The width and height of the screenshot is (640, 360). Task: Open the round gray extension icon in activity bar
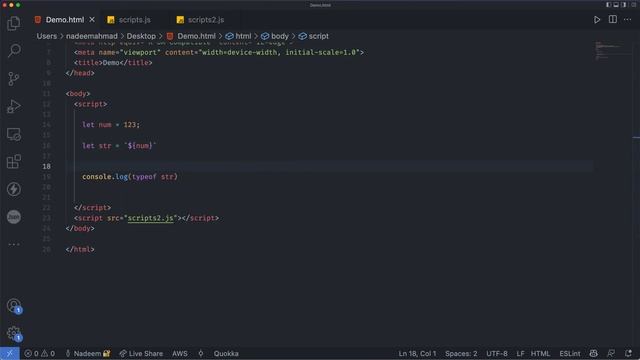14,217
